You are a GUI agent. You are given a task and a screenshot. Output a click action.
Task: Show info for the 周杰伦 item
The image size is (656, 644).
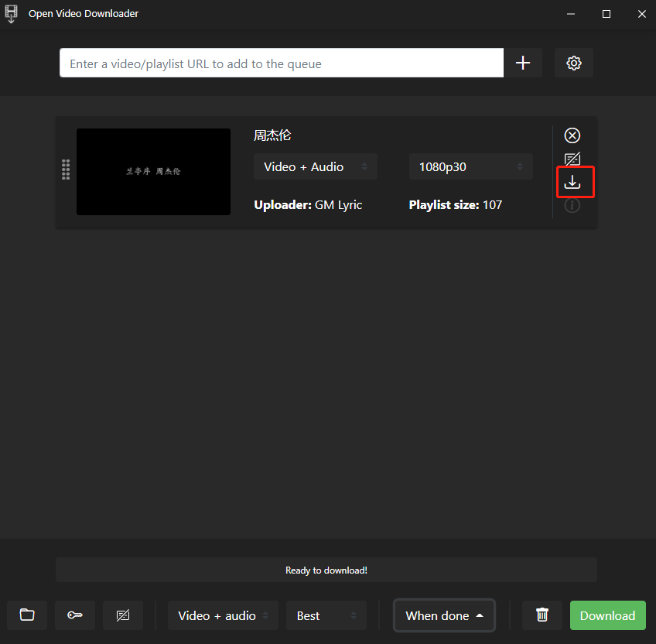(x=572, y=205)
